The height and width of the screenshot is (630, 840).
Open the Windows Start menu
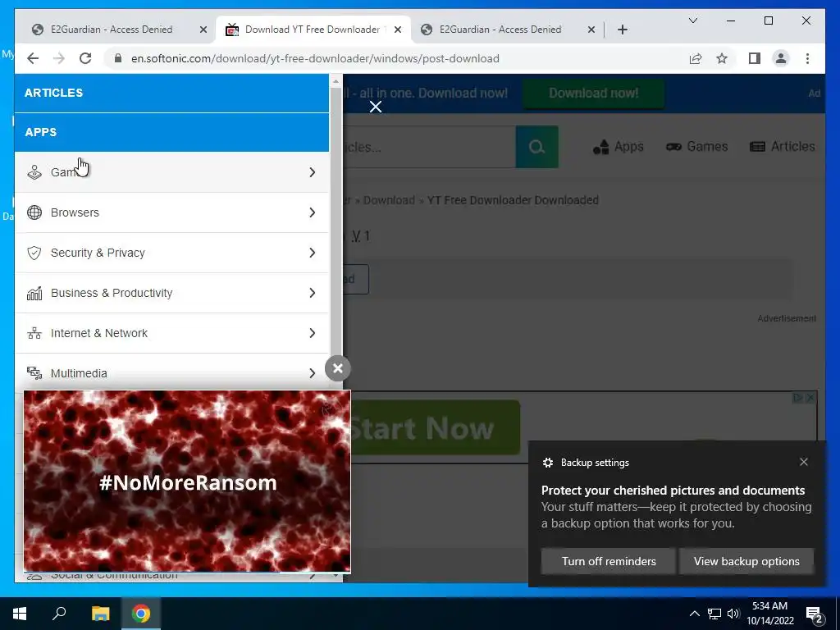(20, 614)
